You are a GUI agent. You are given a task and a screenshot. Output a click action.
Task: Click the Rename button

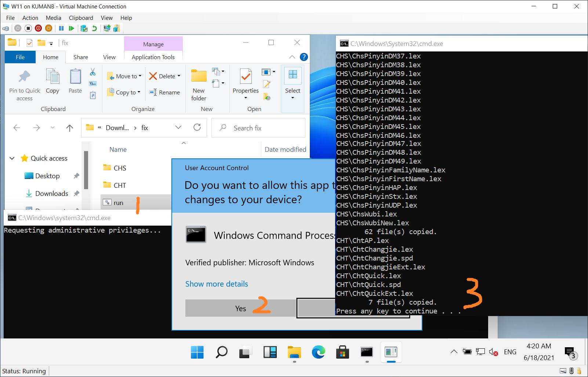coord(164,92)
